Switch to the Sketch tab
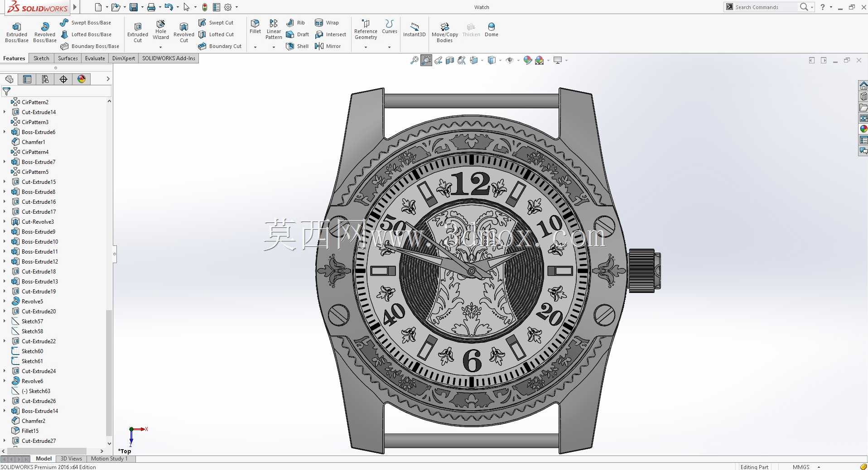This screenshot has width=868, height=470. 41,58
